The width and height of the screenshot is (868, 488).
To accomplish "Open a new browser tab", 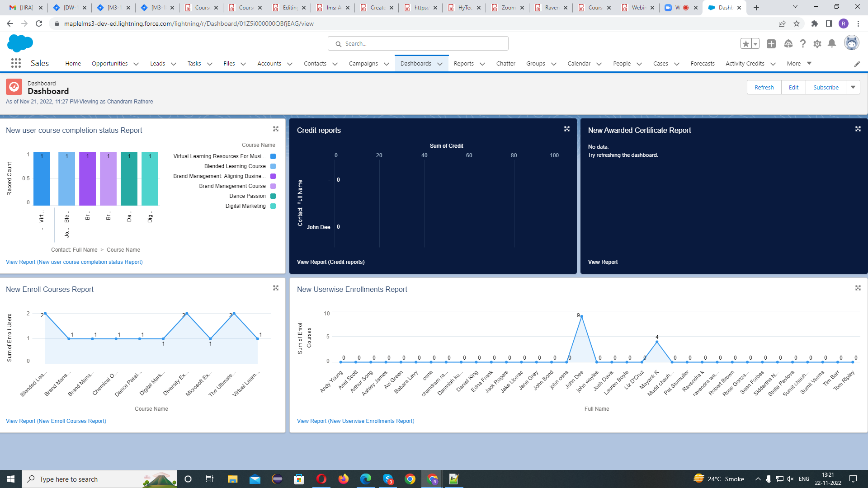I will pyautogui.click(x=756, y=8).
